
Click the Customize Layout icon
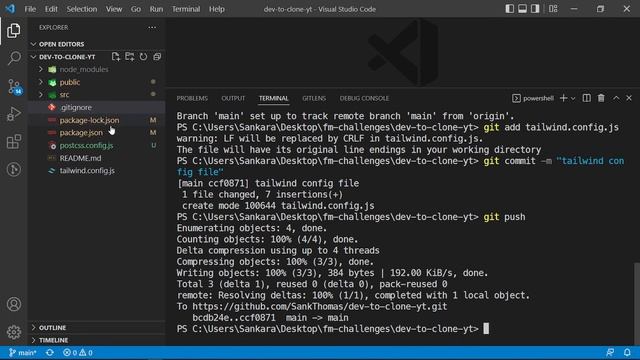pos(553,9)
